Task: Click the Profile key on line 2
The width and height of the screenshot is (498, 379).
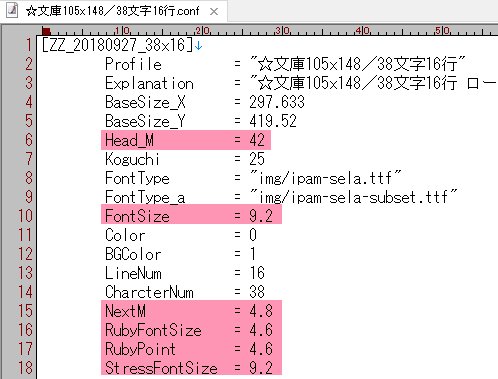Action: pyautogui.click(x=133, y=64)
